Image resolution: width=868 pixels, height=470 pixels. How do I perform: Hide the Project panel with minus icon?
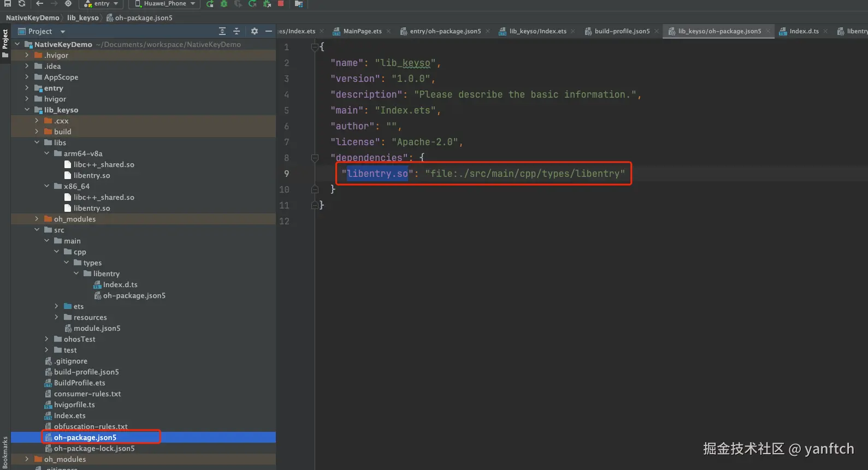coord(268,31)
